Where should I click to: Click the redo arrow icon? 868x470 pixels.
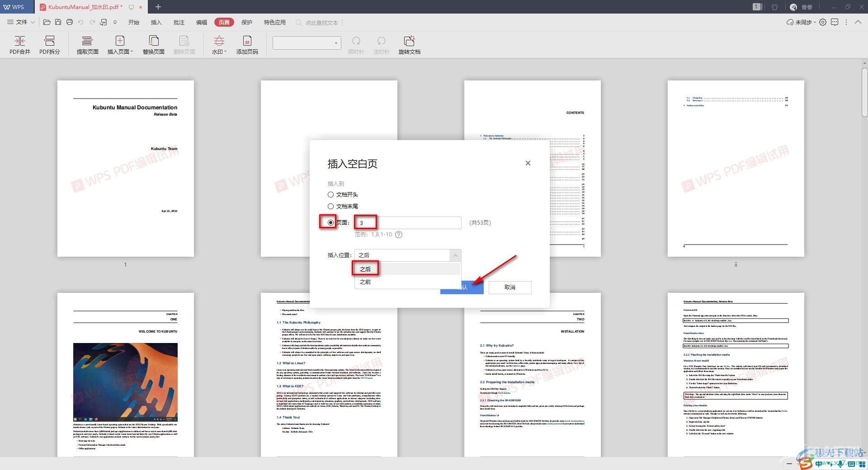92,22
